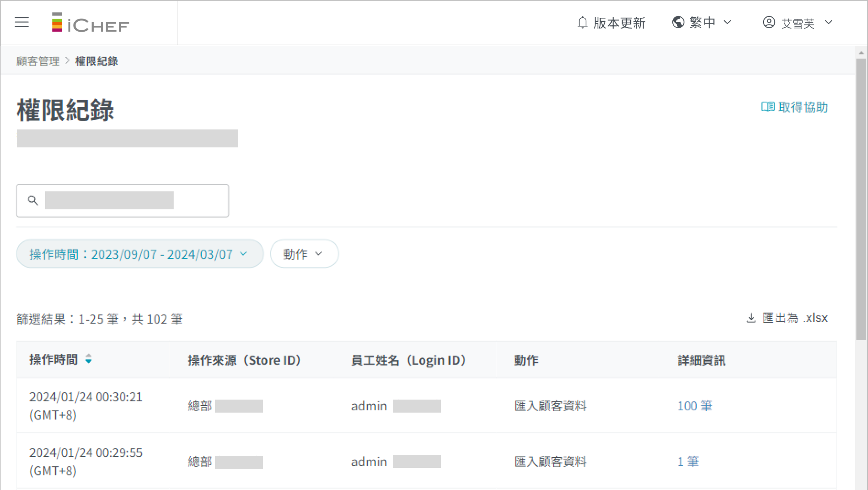
Task: Click the export download icon
Action: [x=751, y=318]
